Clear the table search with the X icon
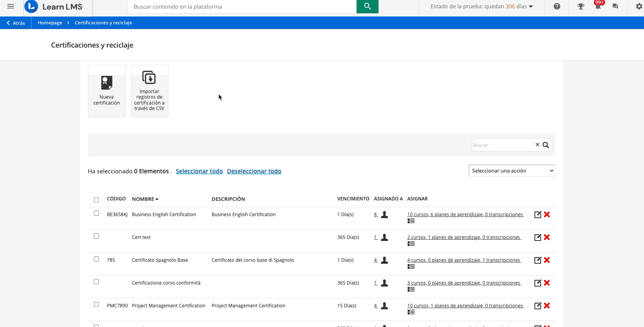Viewport: 644px width, 327px height. [537, 145]
